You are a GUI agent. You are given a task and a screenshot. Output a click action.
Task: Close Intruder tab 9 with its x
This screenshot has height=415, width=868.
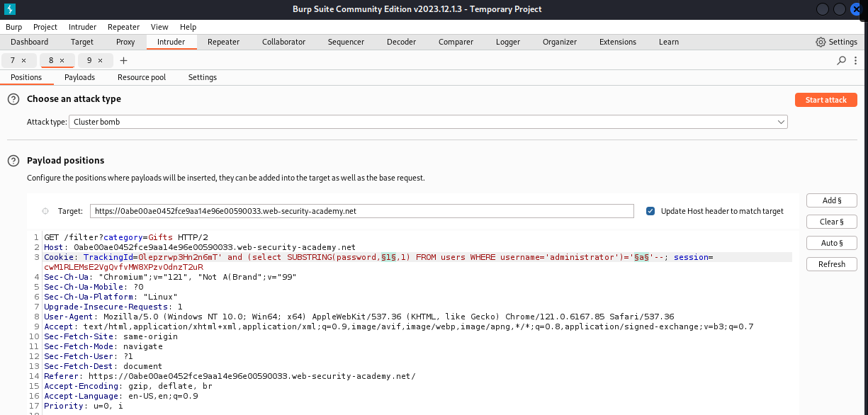pos(100,61)
